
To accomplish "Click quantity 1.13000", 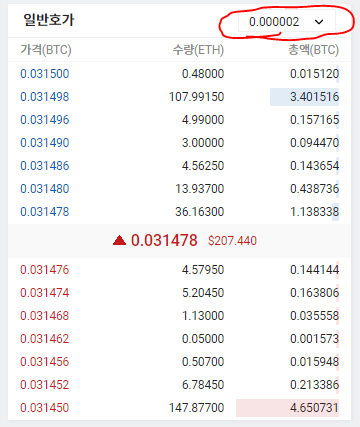I will [203, 316].
